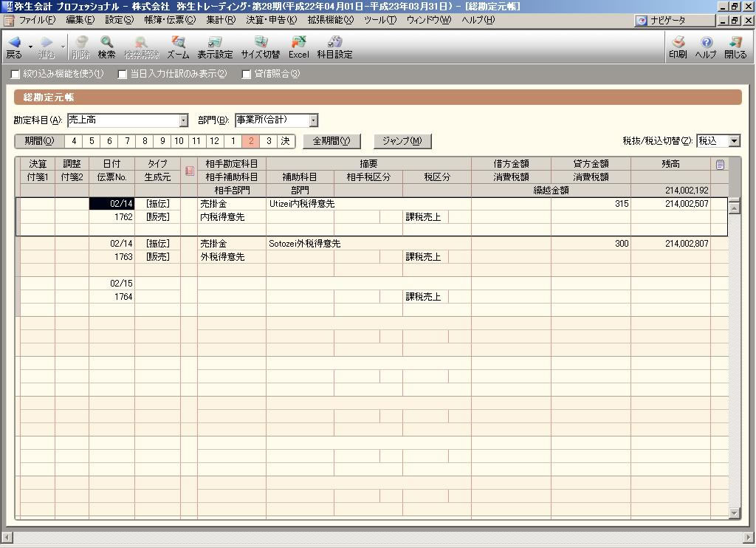Select month 12 in the period bar

click(215, 141)
